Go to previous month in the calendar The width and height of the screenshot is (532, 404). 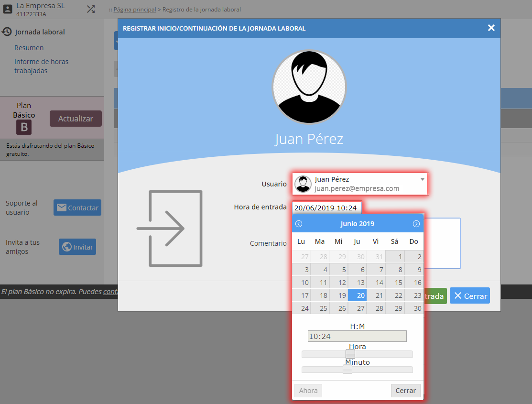pos(299,224)
